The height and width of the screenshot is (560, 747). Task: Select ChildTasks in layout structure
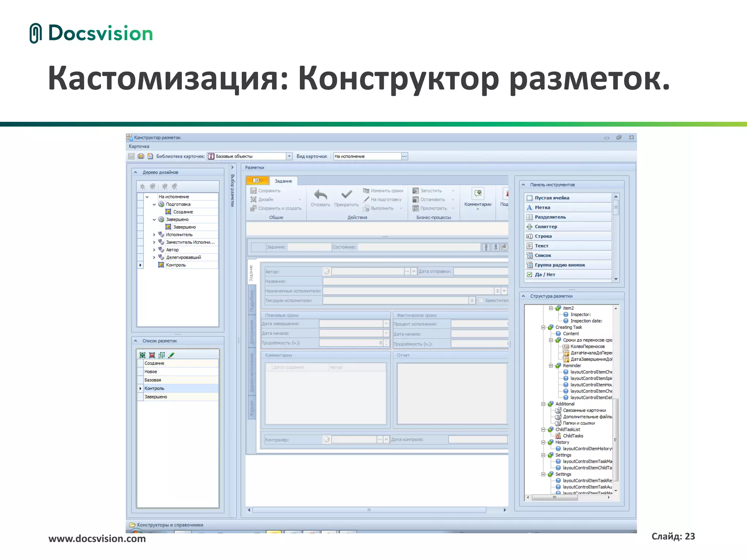point(573,436)
